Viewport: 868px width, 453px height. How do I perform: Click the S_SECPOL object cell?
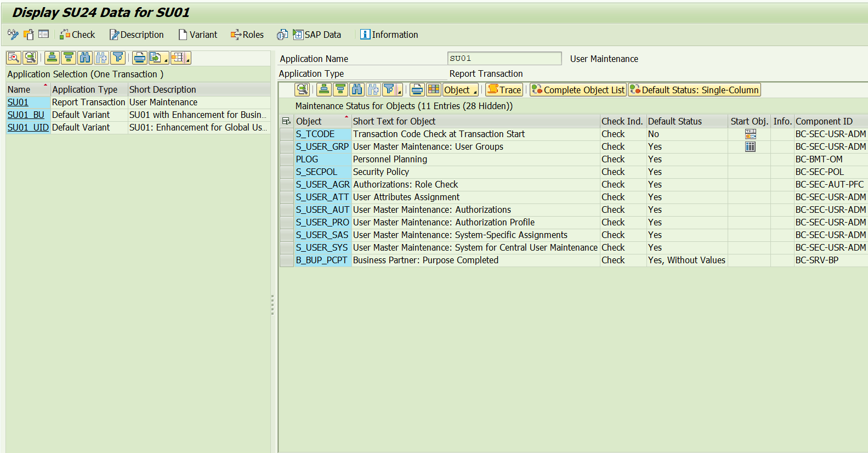323,172
